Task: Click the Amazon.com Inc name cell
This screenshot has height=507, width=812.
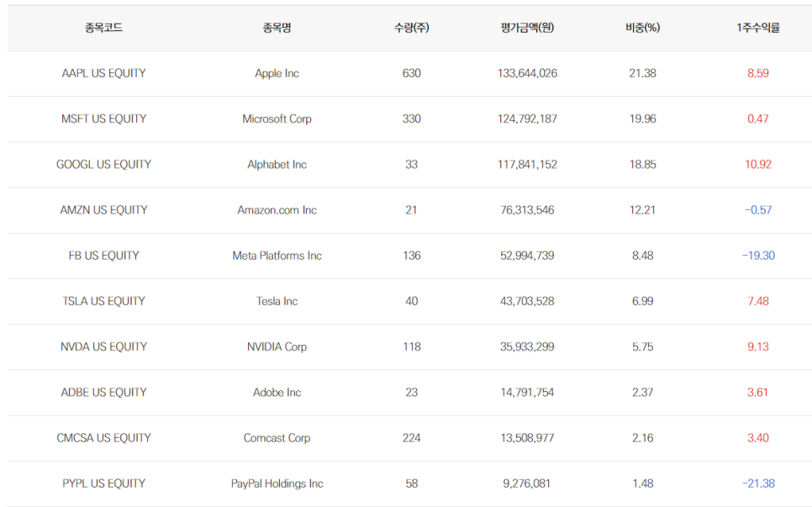Action: 277,209
